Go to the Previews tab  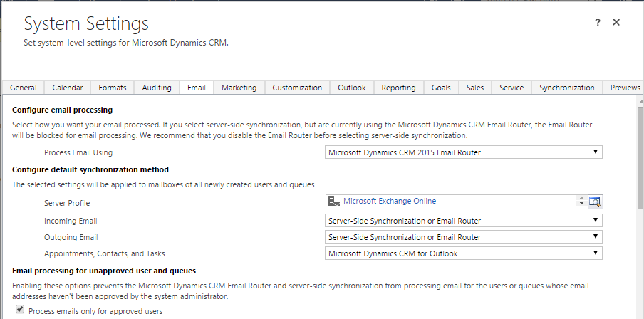tap(625, 88)
